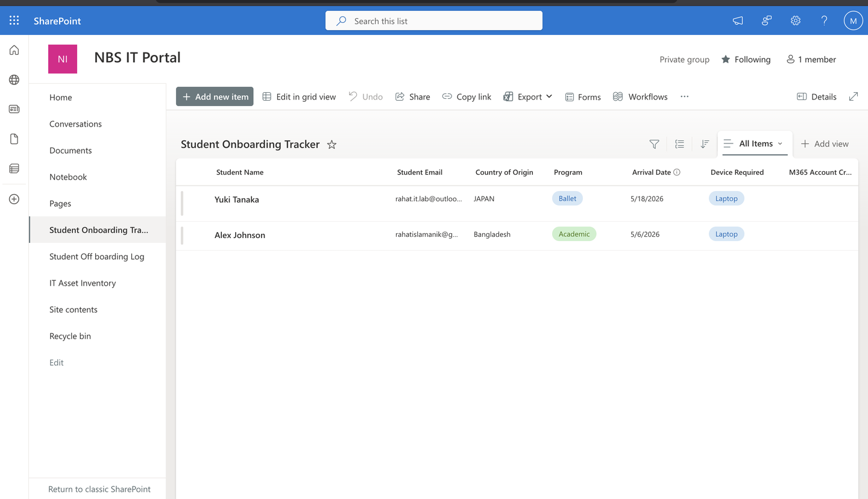The height and width of the screenshot is (499, 868).
Task: Open the Settings gear icon
Action: [796, 20]
